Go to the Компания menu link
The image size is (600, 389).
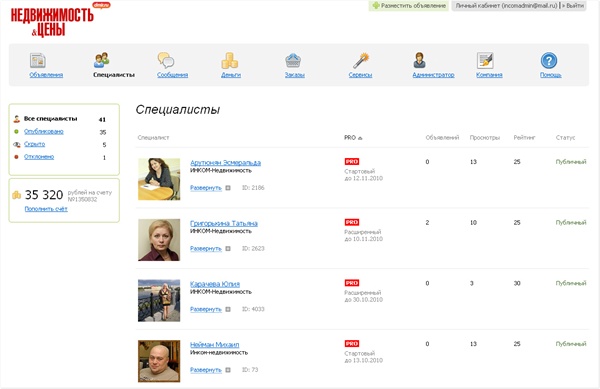point(489,75)
